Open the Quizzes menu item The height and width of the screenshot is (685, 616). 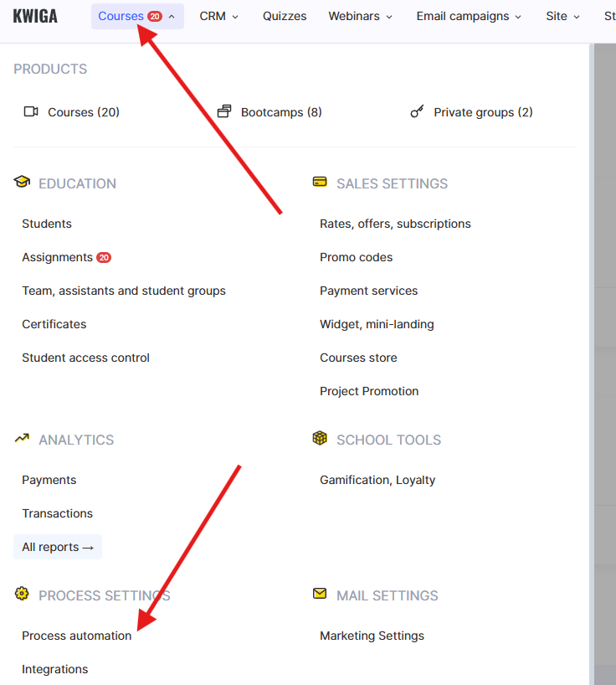(285, 16)
